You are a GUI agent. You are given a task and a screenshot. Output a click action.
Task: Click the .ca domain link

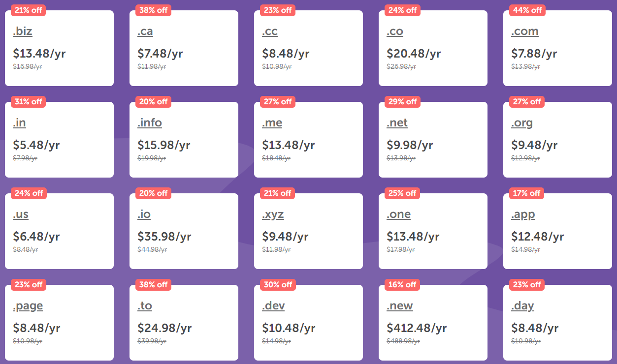click(x=145, y=31)
